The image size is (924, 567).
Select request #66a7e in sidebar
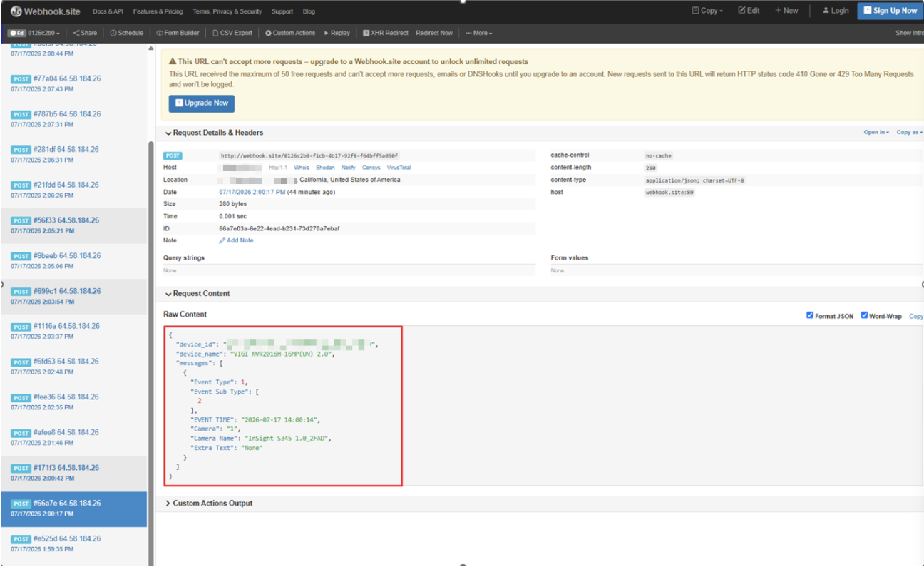click(x=73, y=509)
